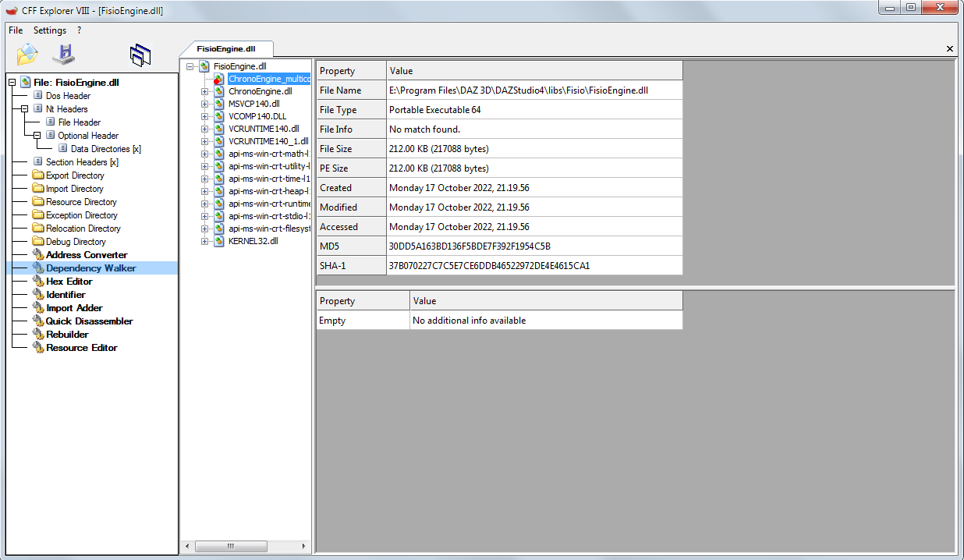Click the api-ms-win-crt-math module icon

[219, 154]
